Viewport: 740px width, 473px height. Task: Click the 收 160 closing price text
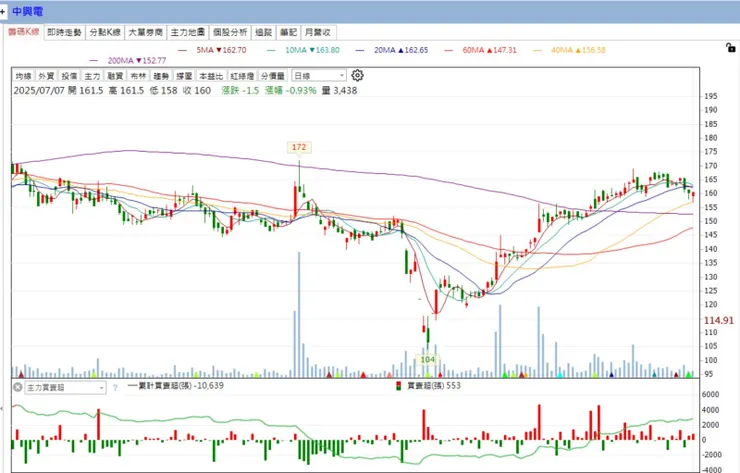197,91
